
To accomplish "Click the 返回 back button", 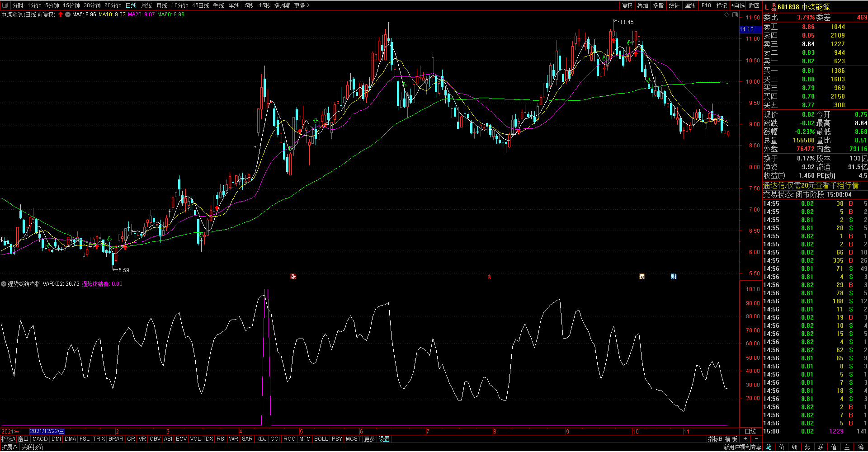I will click(754, 5).
